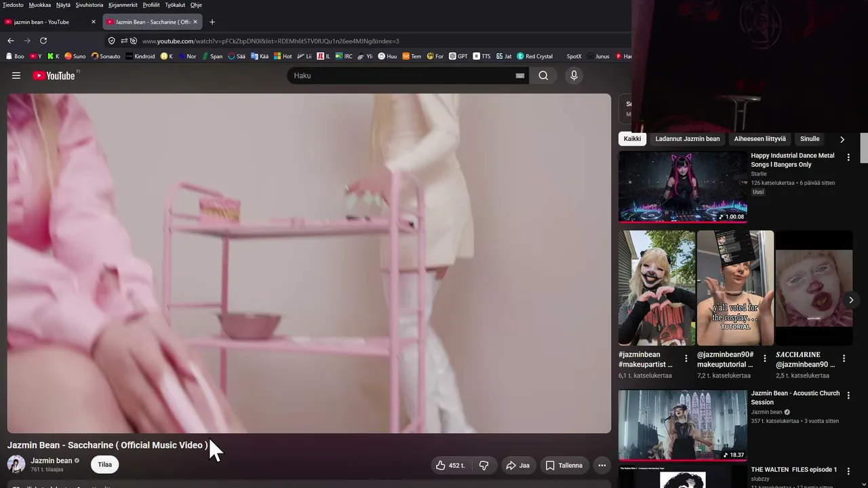The height and width of the screenshot is (488, 868).
Task: Open the Sonauto bookmark
Action: 105,56
